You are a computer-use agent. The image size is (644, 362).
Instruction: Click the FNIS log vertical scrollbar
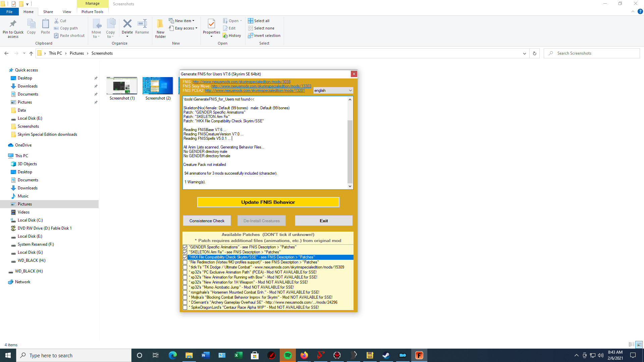[350, 143]
